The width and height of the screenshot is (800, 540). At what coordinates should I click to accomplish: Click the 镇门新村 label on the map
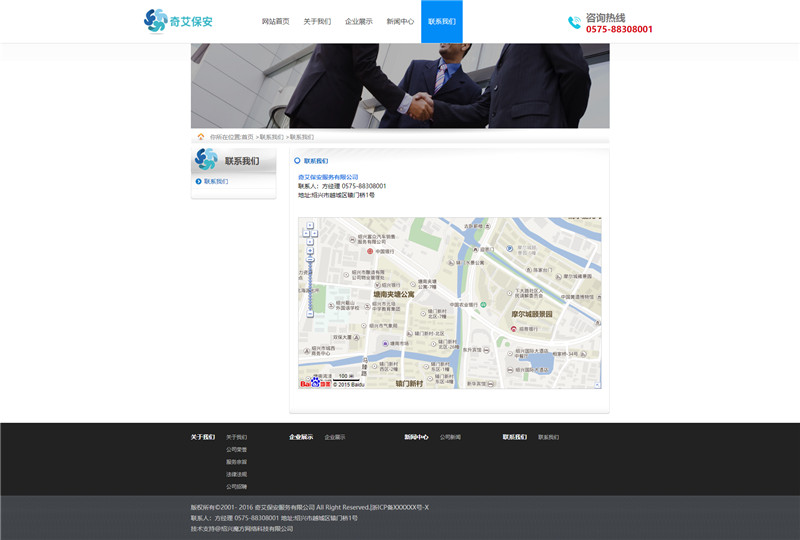tap(409, 383)
